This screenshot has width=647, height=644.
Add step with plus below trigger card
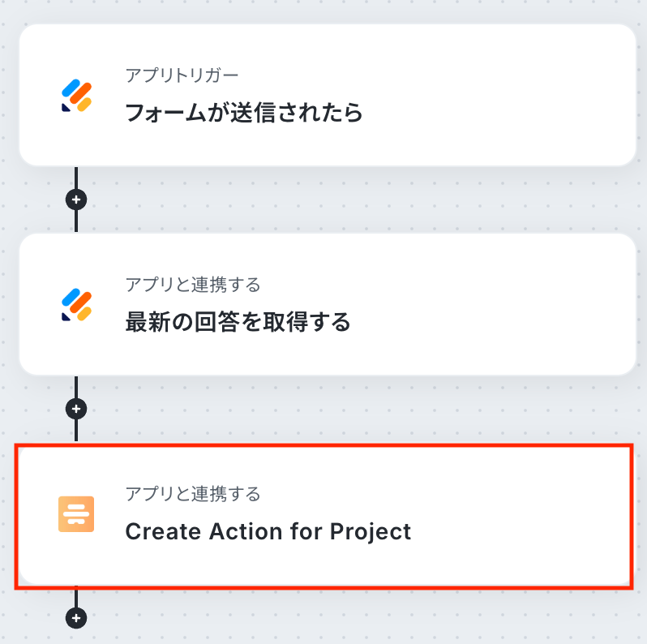[76, 200]
